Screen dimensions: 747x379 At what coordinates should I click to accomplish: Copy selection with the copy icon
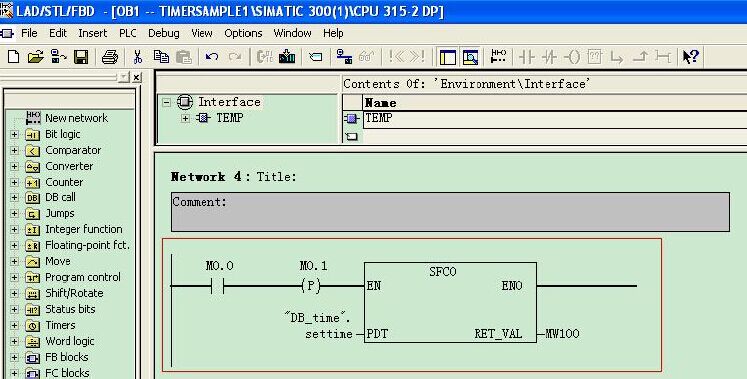click(162, 57)
